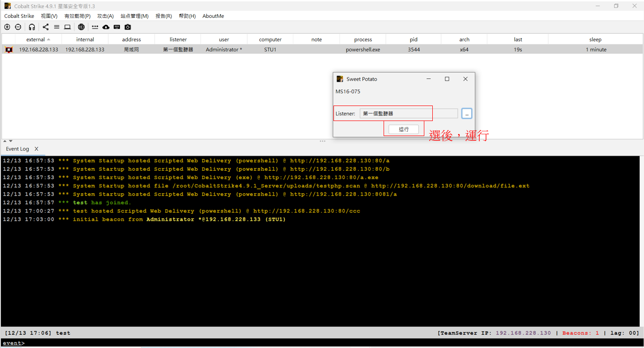This screenshot has width=644, height=348.
Task: Open the 有效載荷(P) menu
Action: pos(77,16)
